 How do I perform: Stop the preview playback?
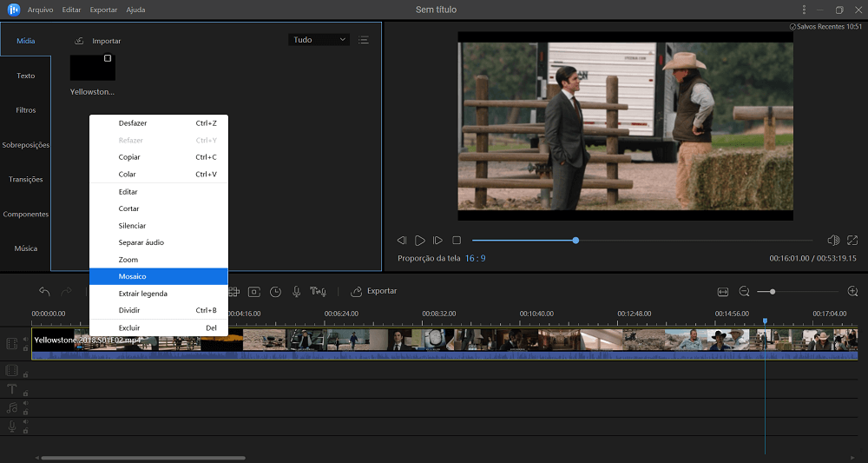pos(457,241)
